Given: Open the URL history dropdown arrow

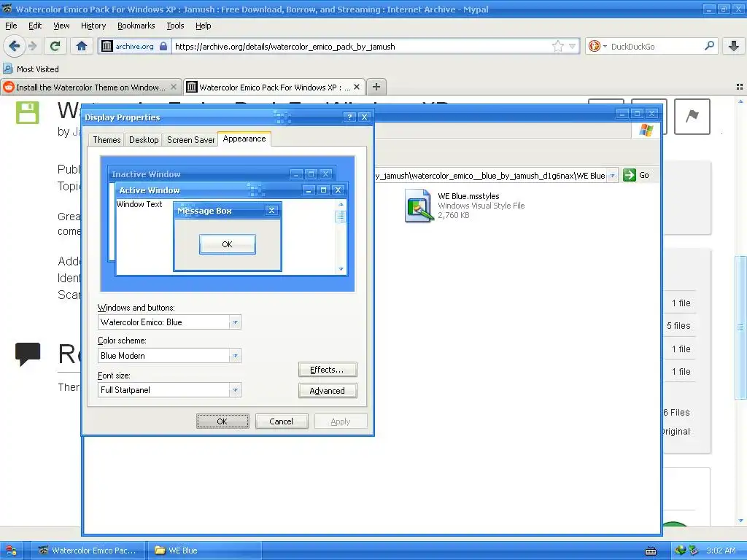Looking at the screenshot, I should [572, 46].
